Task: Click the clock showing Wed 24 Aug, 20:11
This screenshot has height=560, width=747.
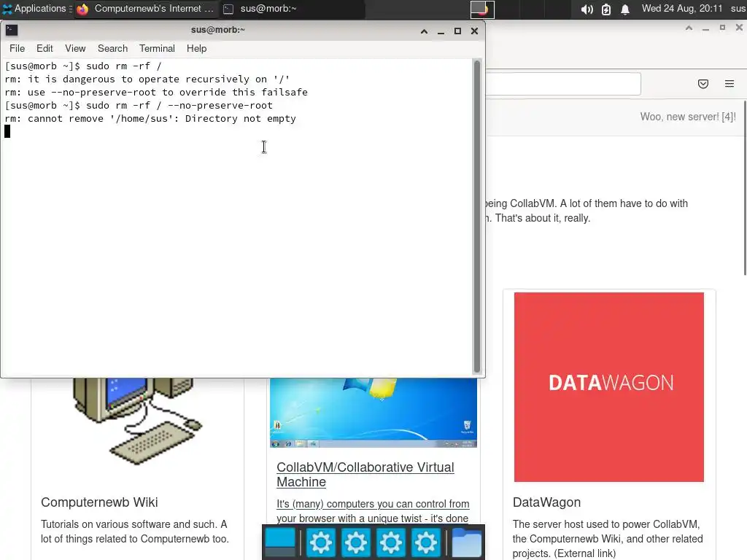Action: tap(682, 9)
